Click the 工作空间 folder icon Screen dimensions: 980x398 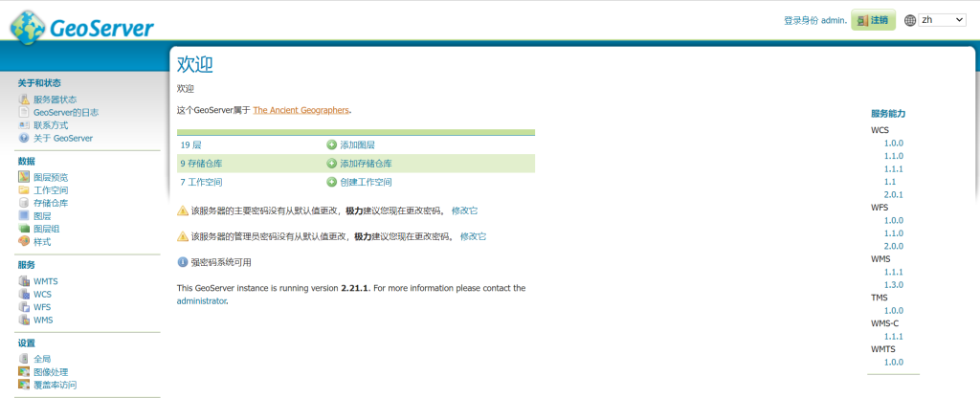(x=24, y=190)
